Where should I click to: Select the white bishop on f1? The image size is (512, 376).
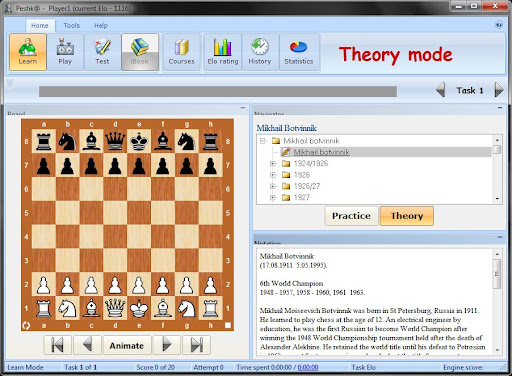click(163, 308)
